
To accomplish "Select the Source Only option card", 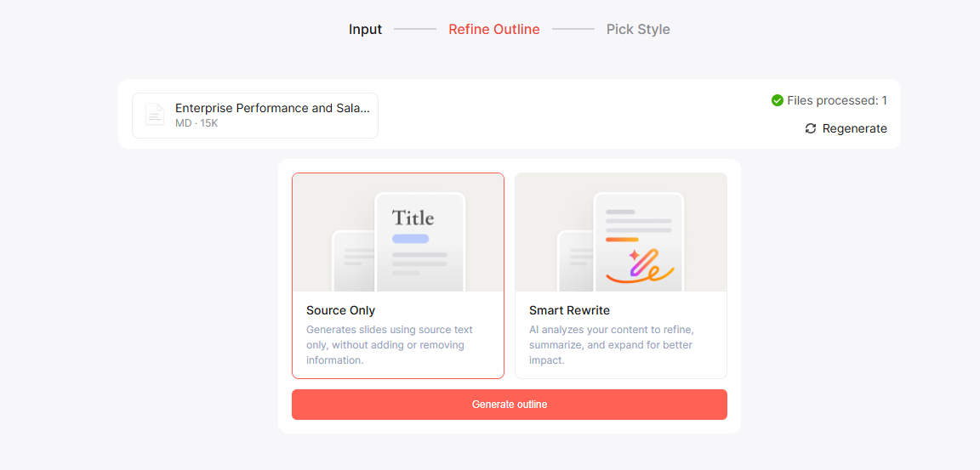I will click(398, 275).
